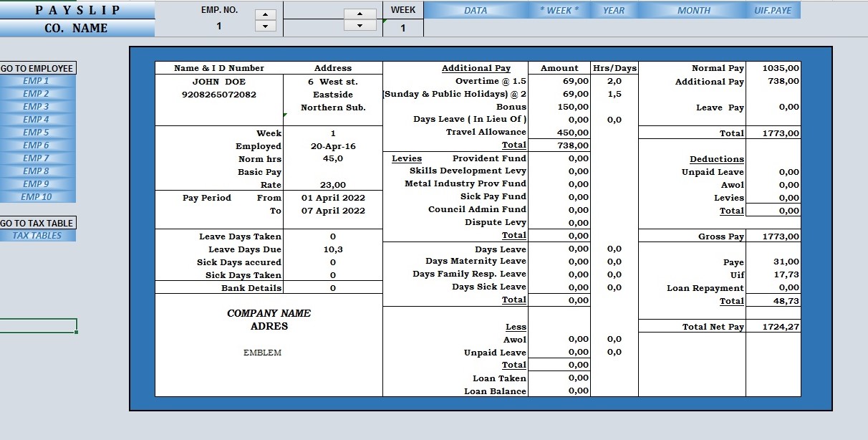Click the GO TO EMPLOYEE button
Screen dimensions: 868x440
37,68
